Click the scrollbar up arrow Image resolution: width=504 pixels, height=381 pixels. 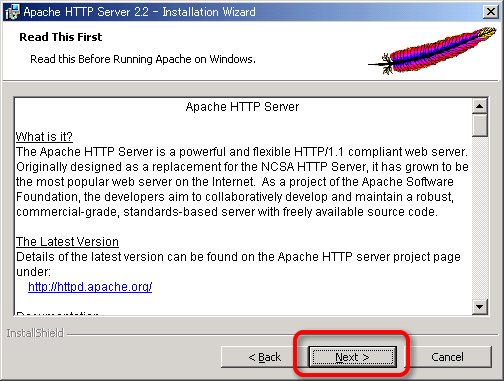[x=480, y=106]
